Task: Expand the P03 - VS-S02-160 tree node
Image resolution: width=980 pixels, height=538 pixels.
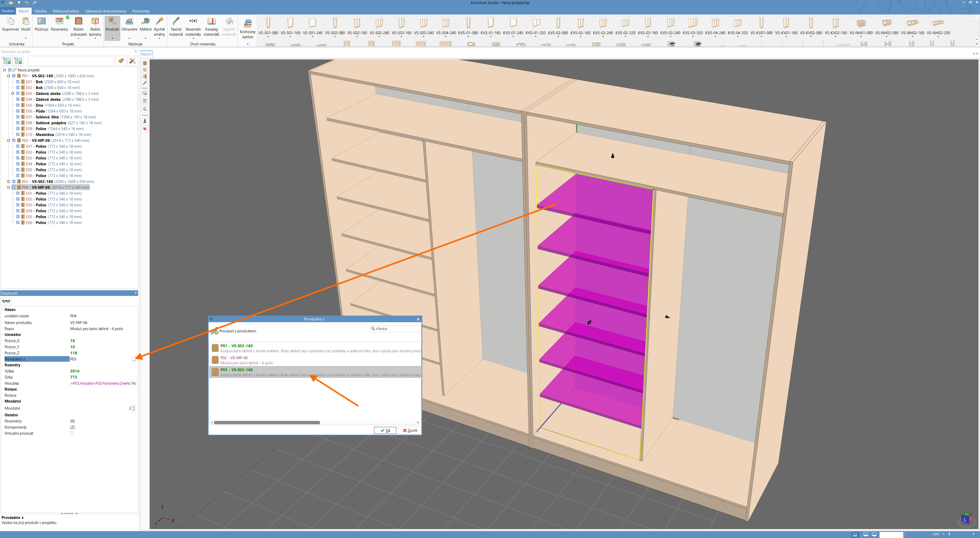Action: (x=8, y=181)
